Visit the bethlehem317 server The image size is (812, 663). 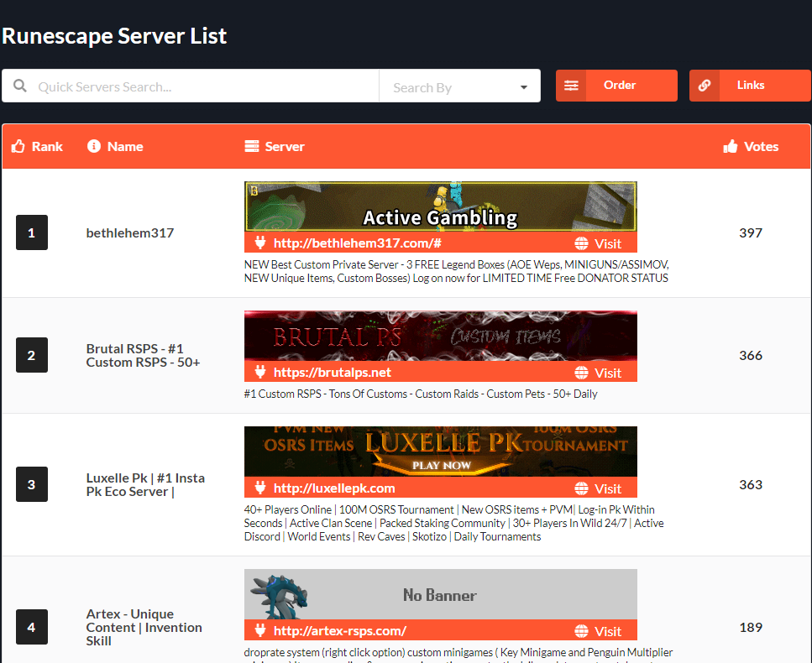pos(598,243)
